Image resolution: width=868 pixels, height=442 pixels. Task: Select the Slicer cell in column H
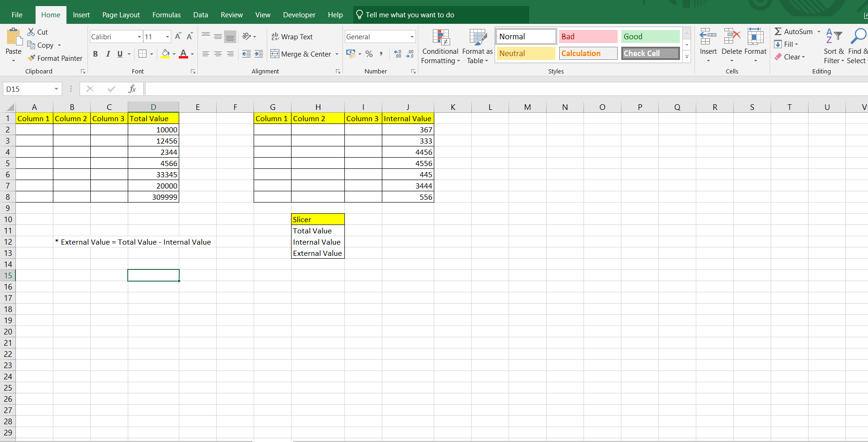318,219
